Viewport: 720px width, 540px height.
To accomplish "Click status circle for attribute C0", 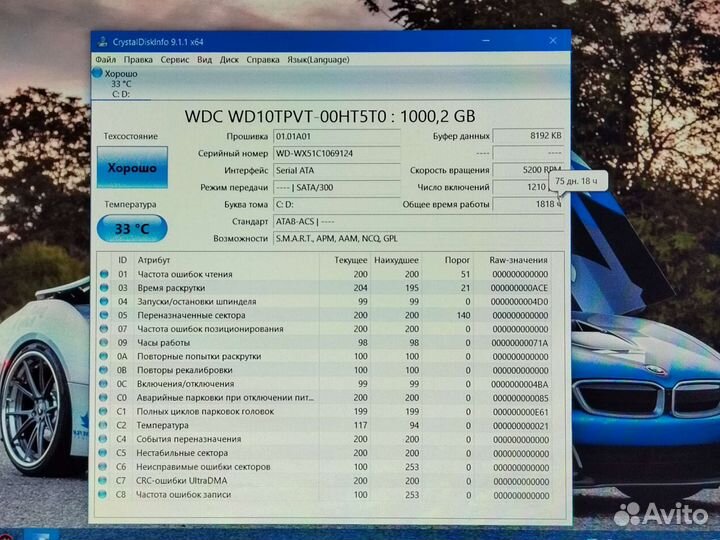I will 103,398.
